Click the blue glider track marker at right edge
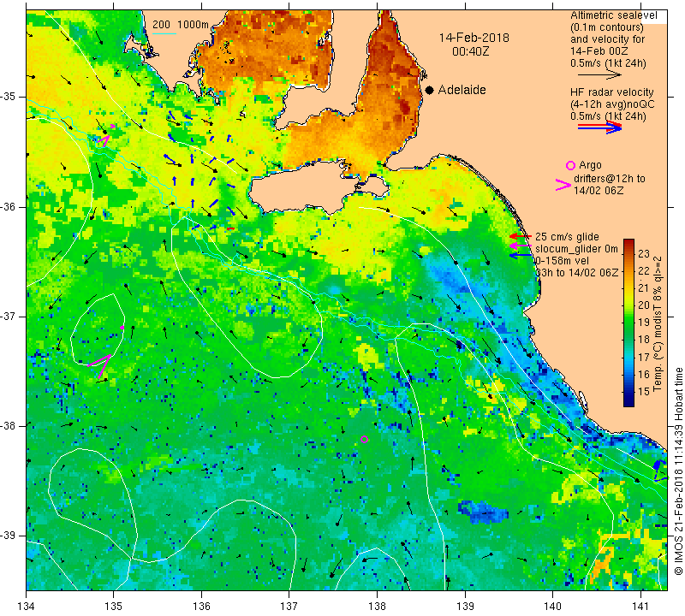 (x=660, y=471)
